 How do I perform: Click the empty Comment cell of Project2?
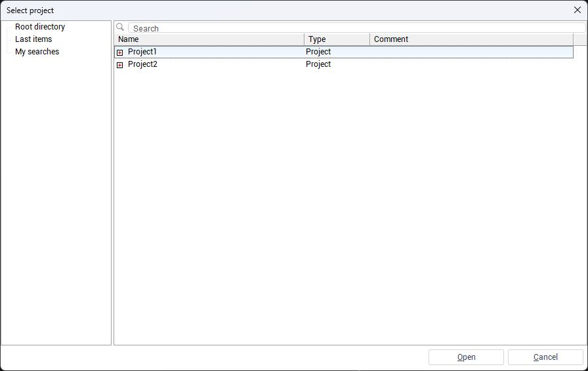pyautogui.click(x=470, y=64)
